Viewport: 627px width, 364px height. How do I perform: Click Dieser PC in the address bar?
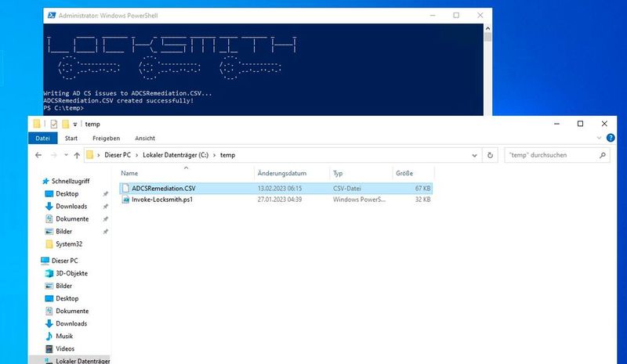[118, 155]
